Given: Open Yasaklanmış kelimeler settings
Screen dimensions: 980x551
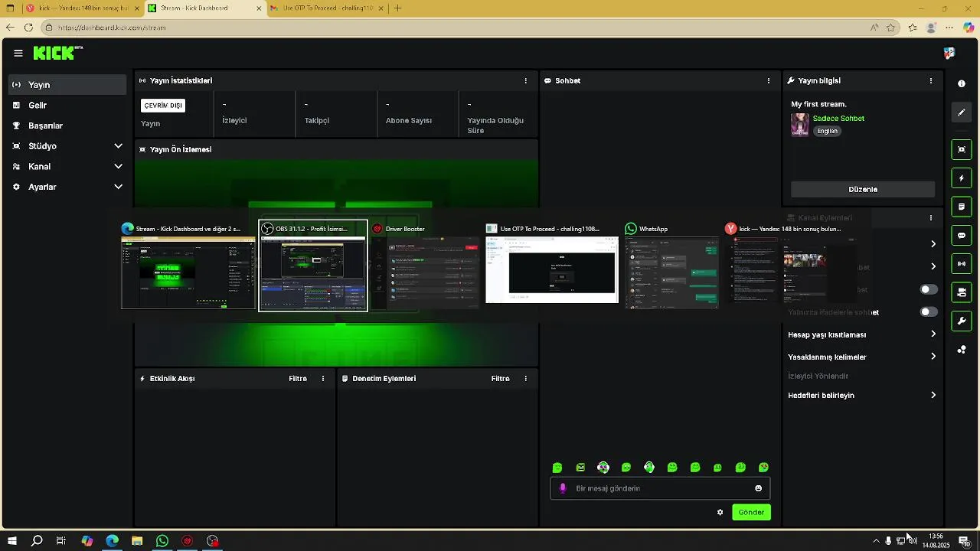Looking at the screenshot, I should tap(862, 357).
